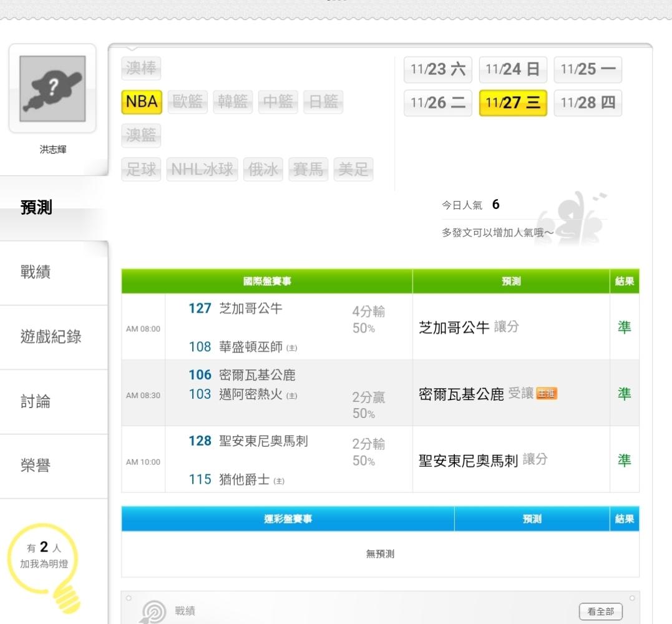Viewport: 672px width, 624px height.
Task: Click the orange 主推 badge
Action: tap(547, 394)
